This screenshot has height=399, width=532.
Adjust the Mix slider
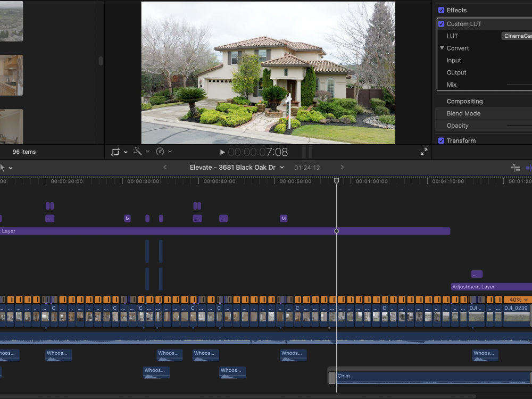pyautogui.click(x=519, y=85)
